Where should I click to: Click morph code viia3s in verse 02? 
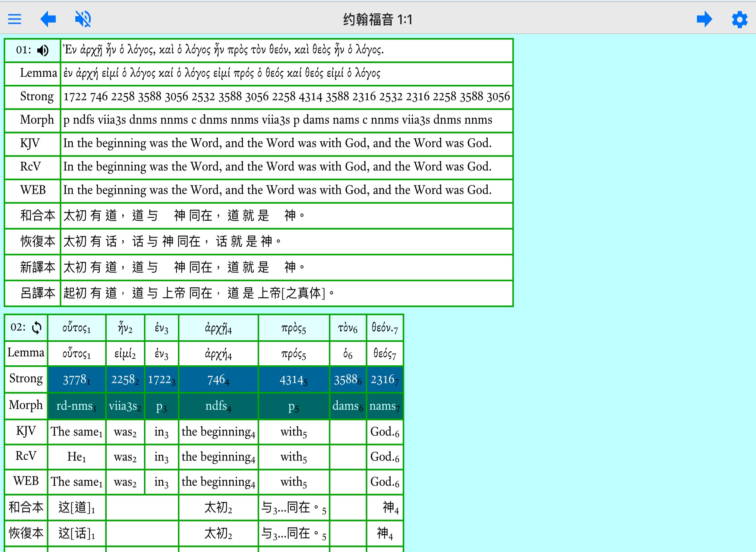[x=125, y=406]
